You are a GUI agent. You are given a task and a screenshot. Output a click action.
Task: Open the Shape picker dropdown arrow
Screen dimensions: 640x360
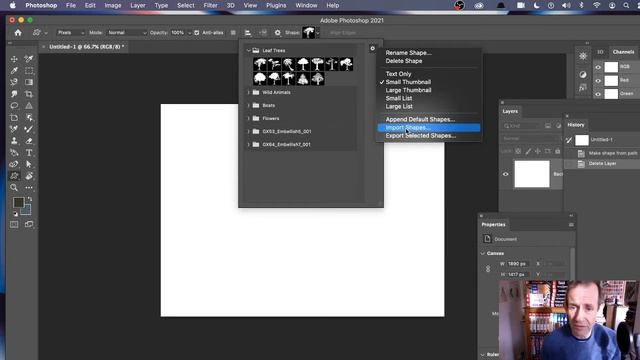[x=318, y=33]
